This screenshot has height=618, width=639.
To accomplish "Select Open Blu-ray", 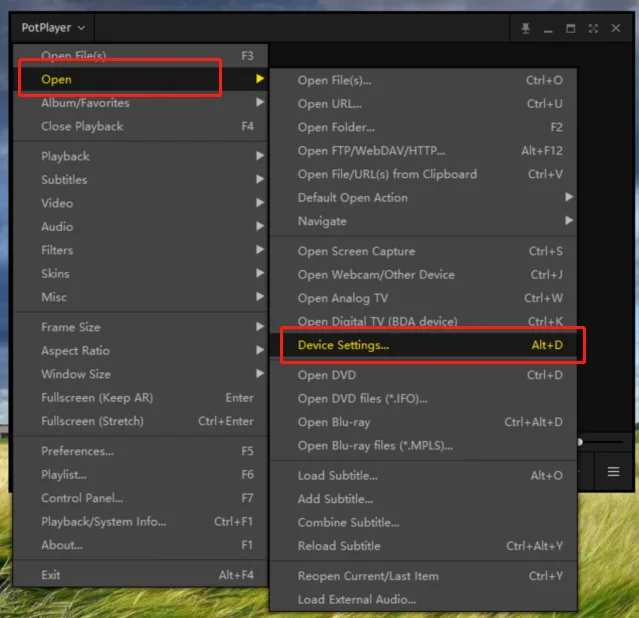I will (x=423, y=422).
